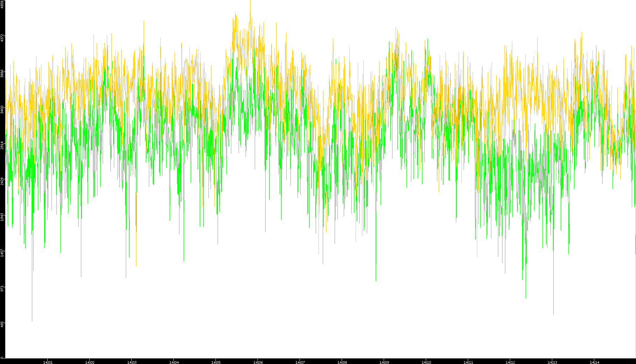Click the 14:05 time axis label

pos(216,362)
